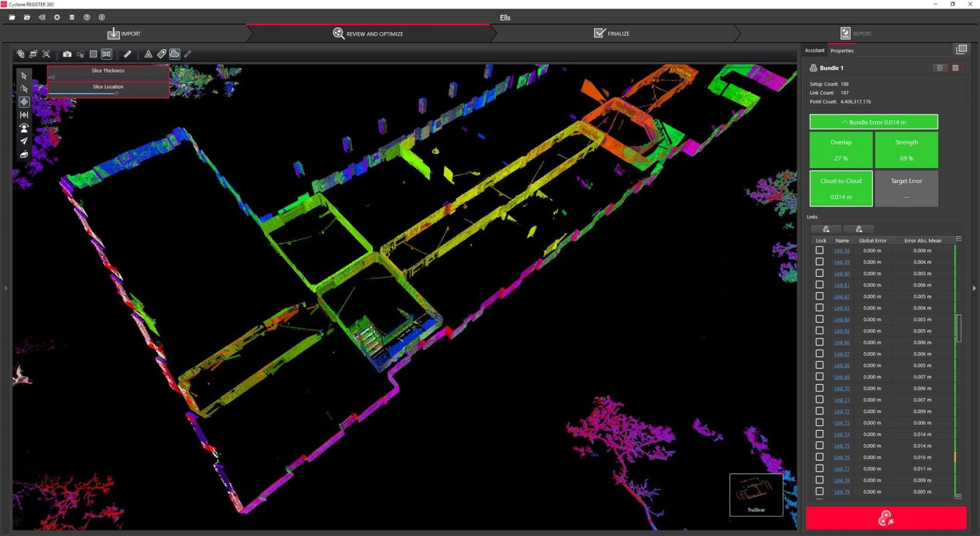This screenshot has width=980, height=536.
Task: Activate the orbit navigation tool
Action: 23,101
